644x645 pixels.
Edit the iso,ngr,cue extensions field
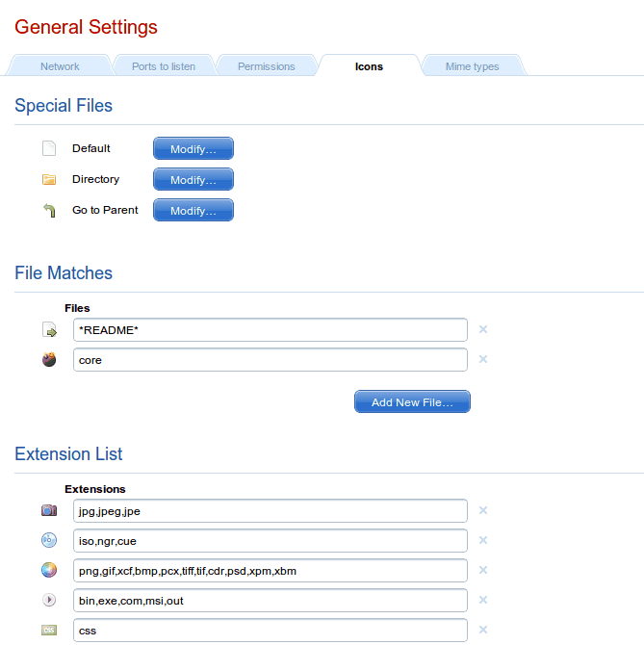click(270, 541)
